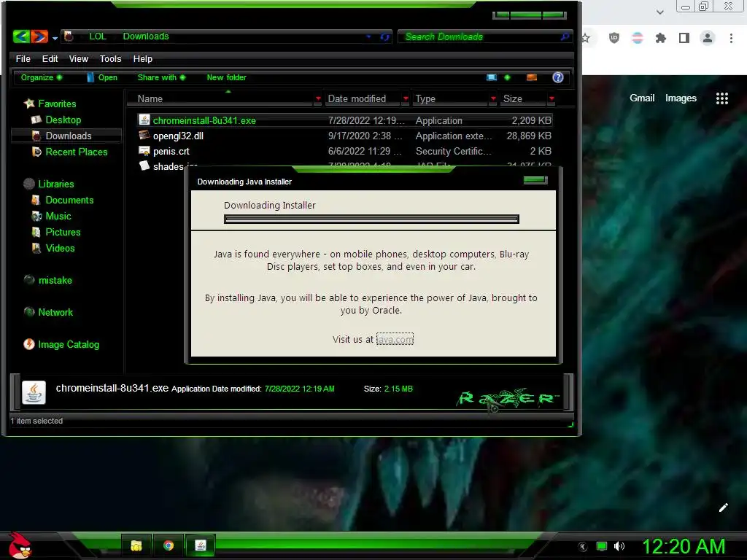Close the Downloading Java Installer dialog

point(535,180)
